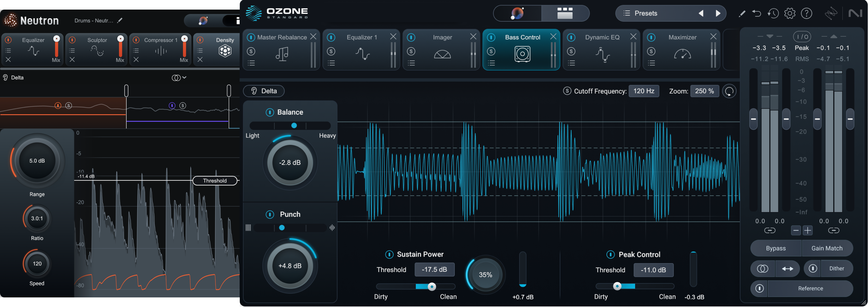Image resolution: width=868 pixels, height=307 pixels.
Task: Open Ozone undo history clock icon
Action: (x=773, y=13)
